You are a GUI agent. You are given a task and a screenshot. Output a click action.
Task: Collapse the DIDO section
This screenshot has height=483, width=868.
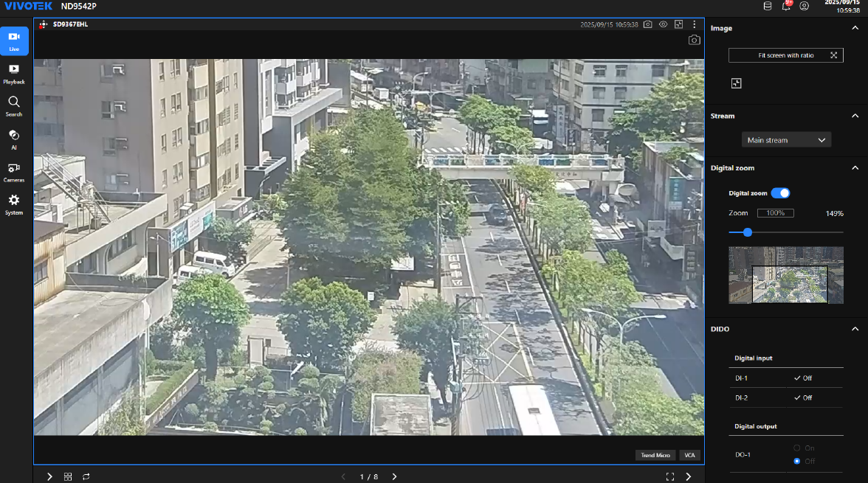point(855,329)
